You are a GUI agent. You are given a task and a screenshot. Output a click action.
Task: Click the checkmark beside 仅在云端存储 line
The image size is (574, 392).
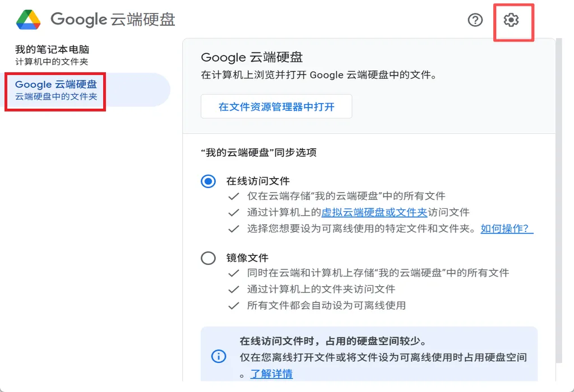point(233,196)
